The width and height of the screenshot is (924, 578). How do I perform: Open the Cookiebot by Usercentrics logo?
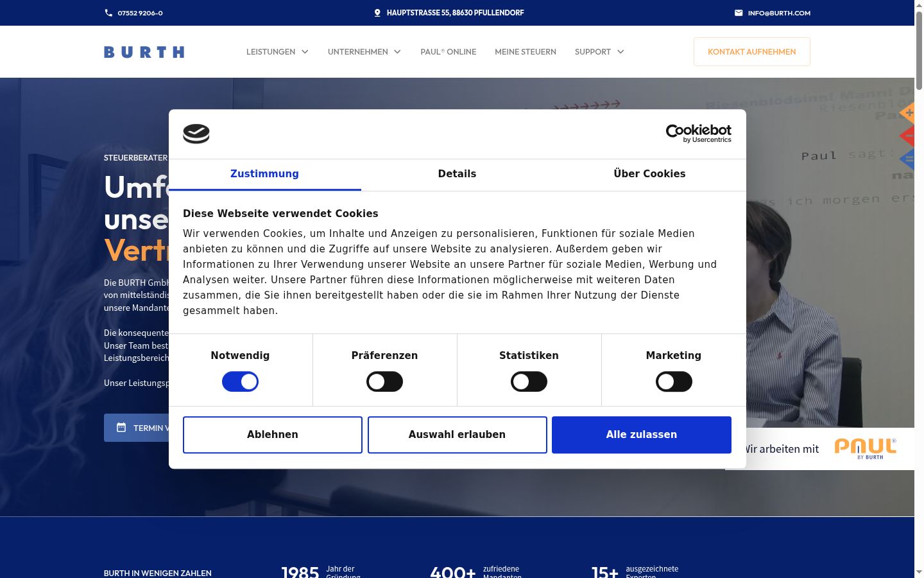pos(699,134)
